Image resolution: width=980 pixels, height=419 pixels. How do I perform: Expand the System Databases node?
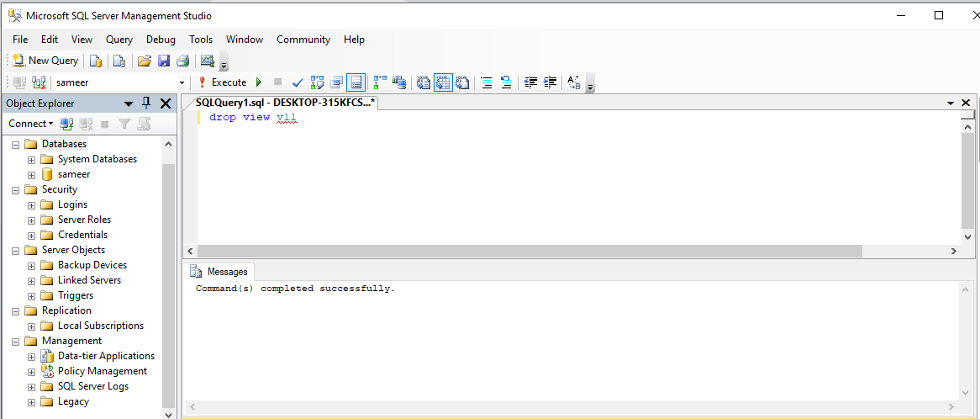point(30,160)
